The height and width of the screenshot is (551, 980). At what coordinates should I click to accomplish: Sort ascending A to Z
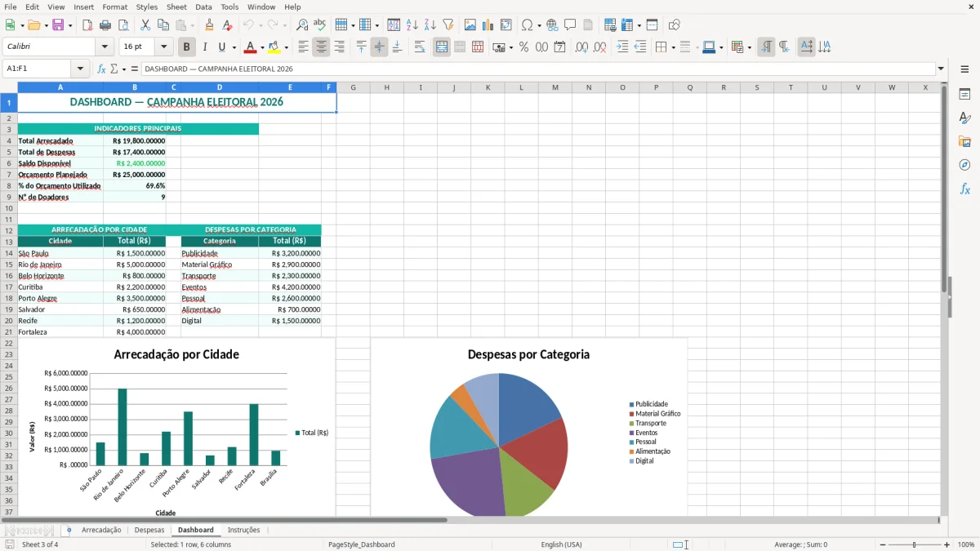point(412,25)
